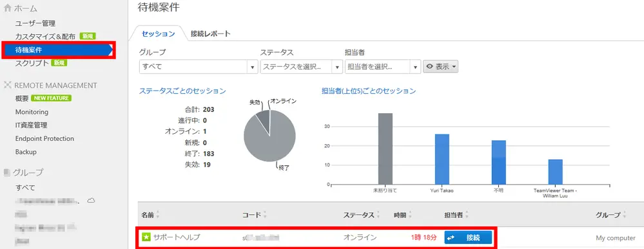Click the グループ section icon in sidebar
The image size is (644, 249).
coord(6,172)
